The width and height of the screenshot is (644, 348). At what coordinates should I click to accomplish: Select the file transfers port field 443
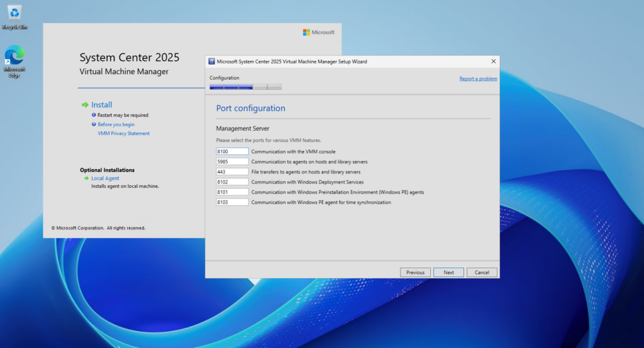click(x=232, y=172)
